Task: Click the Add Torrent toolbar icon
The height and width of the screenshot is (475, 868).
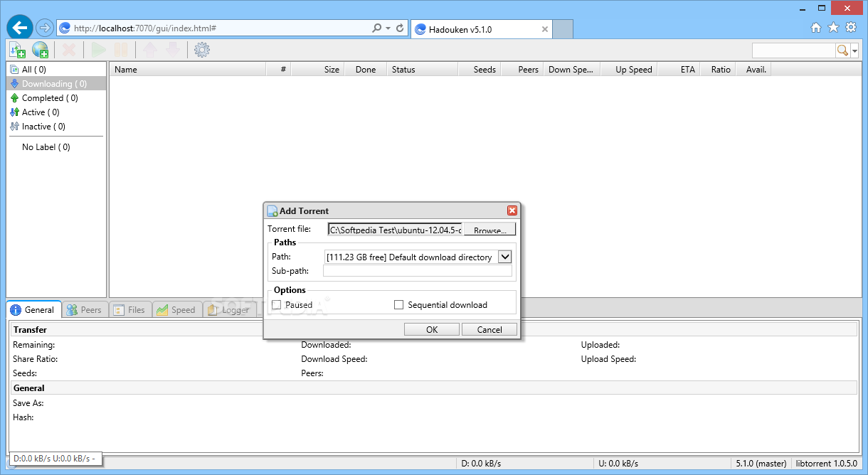Action: tap(17, 50)
